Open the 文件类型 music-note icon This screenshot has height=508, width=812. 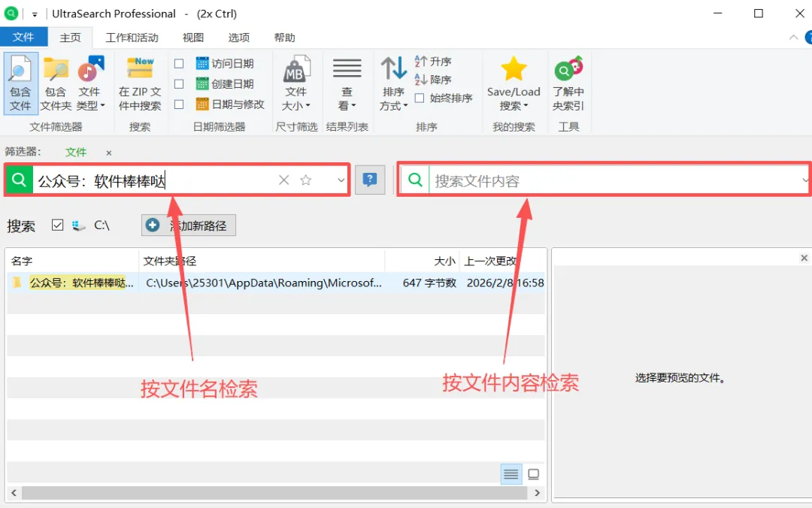[x=91, y=69]
